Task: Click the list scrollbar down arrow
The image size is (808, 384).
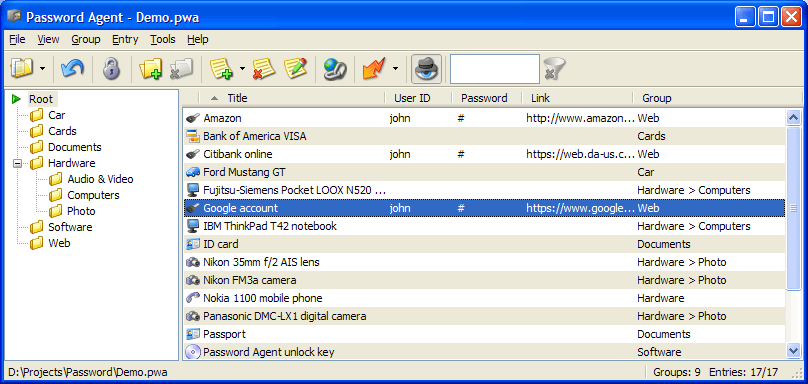Action: pos(793,350)
